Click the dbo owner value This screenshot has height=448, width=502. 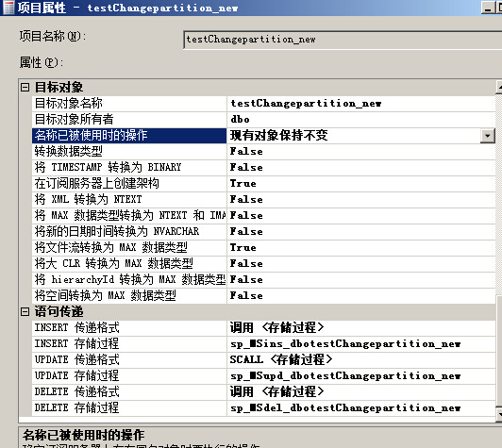[240, 120]
